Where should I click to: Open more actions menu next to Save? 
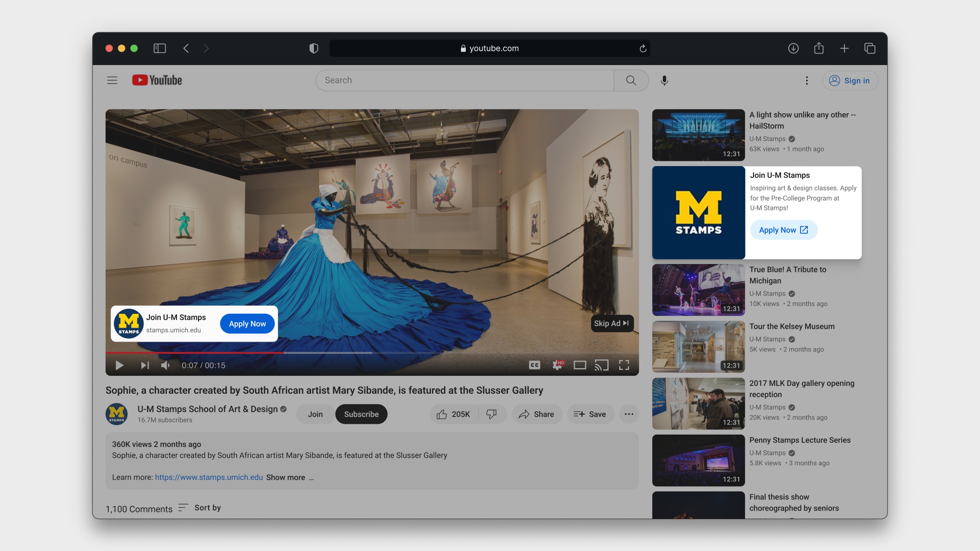pos(629,414)
